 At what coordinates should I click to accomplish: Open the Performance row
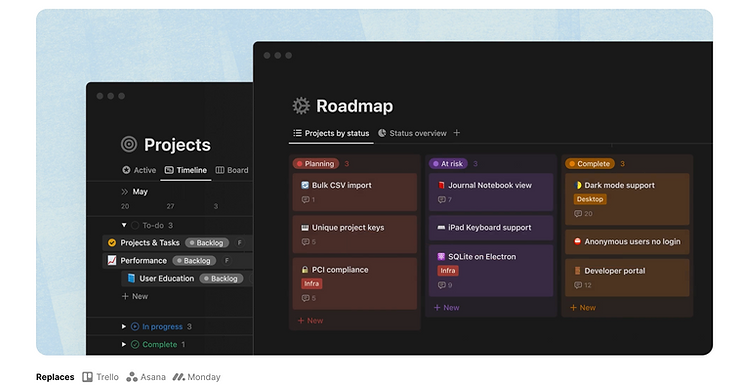pos(178,261)
